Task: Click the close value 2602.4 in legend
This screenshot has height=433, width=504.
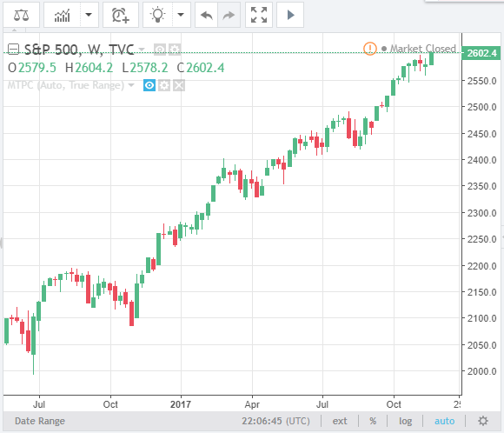Action: [205, 68]
